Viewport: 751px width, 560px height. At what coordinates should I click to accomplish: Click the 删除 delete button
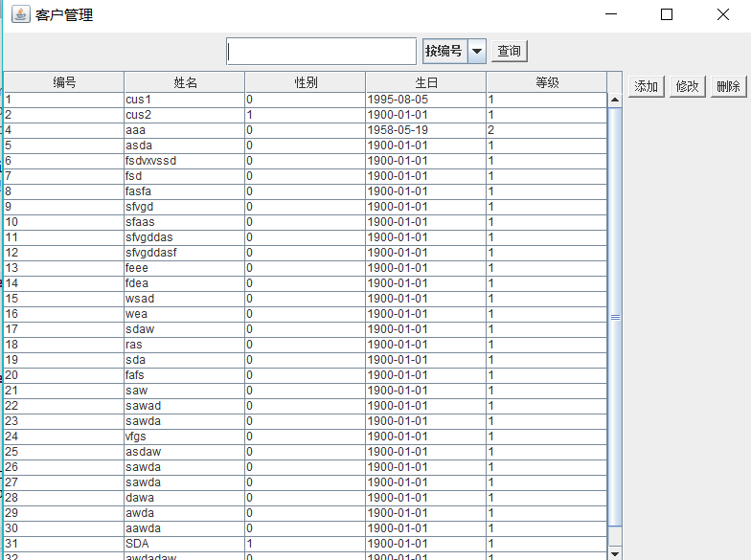(x=728, y=86)
